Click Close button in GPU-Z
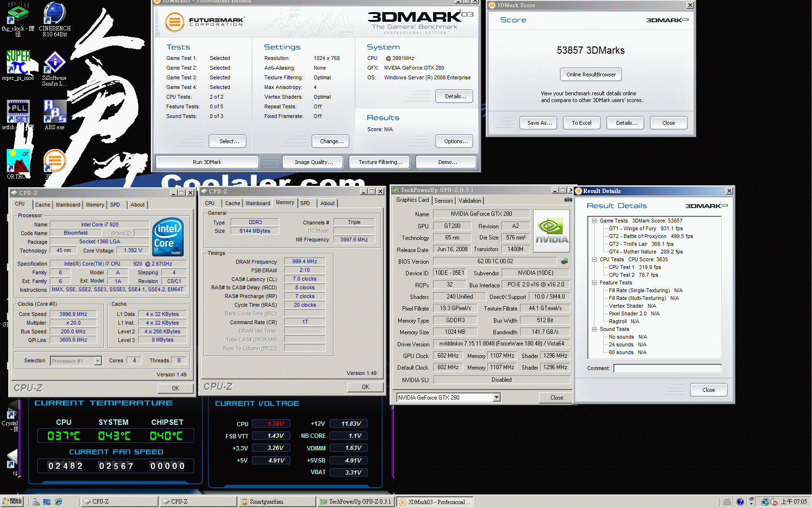This screenshot has width=812, height=508. point(556,397)
